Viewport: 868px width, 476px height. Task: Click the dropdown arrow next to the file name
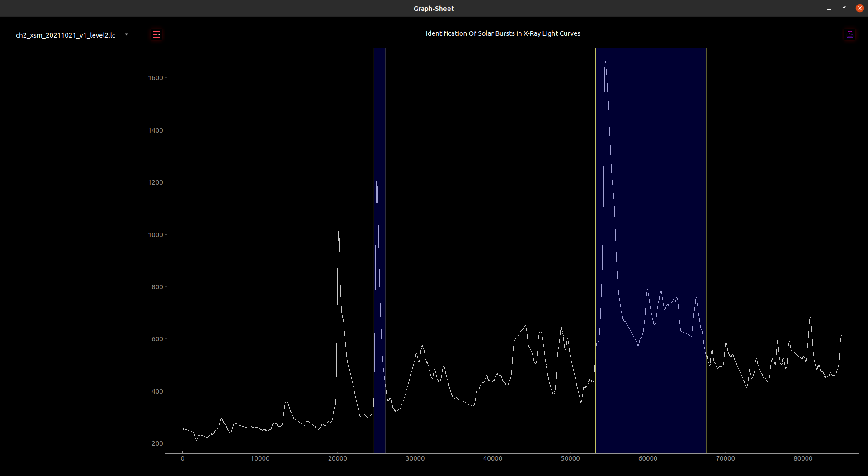(x=127, y=35)
